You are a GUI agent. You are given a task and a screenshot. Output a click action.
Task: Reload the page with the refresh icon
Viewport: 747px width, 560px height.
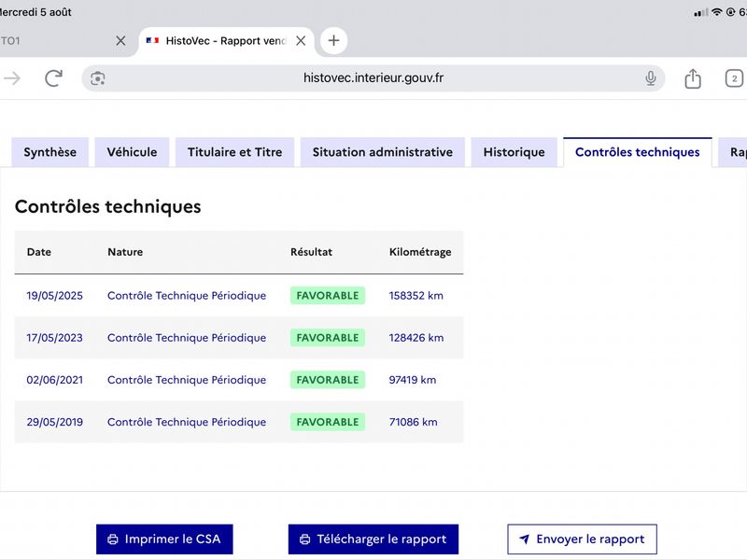click(x=53, y=78)
